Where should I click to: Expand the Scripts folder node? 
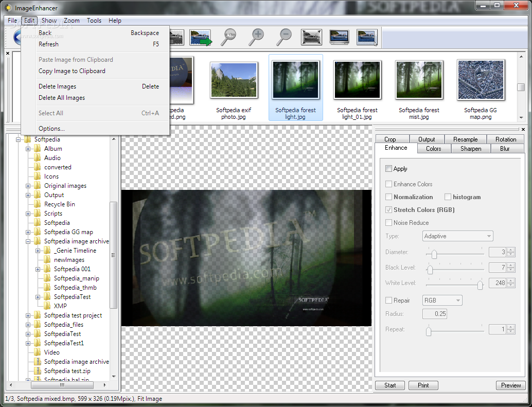28,214
